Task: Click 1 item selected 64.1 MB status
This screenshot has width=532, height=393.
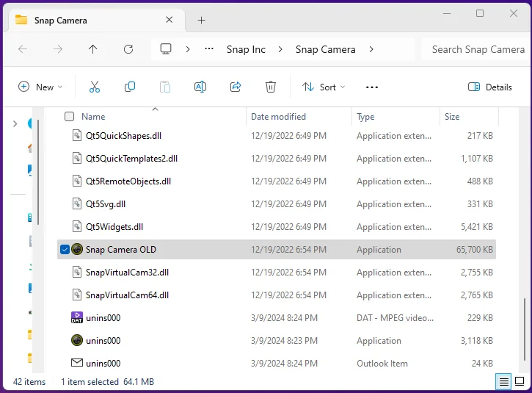Action: tap(108, 382)
